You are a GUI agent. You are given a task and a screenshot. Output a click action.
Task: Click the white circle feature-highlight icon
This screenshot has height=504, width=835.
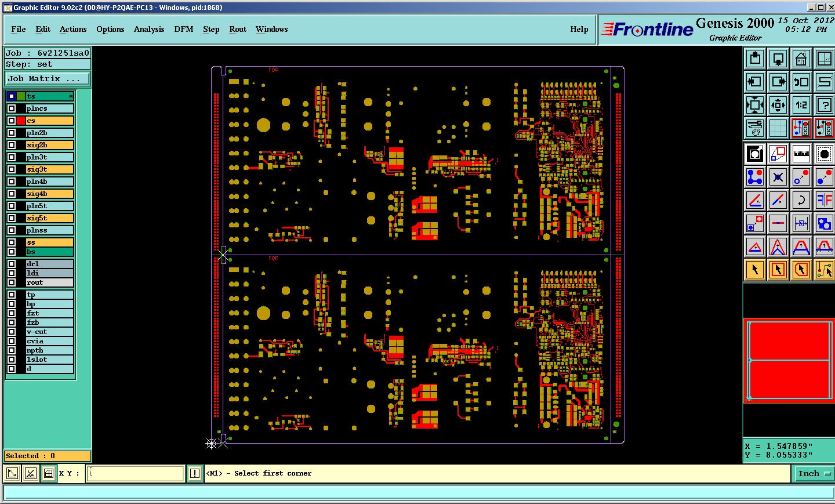point(755,154)
